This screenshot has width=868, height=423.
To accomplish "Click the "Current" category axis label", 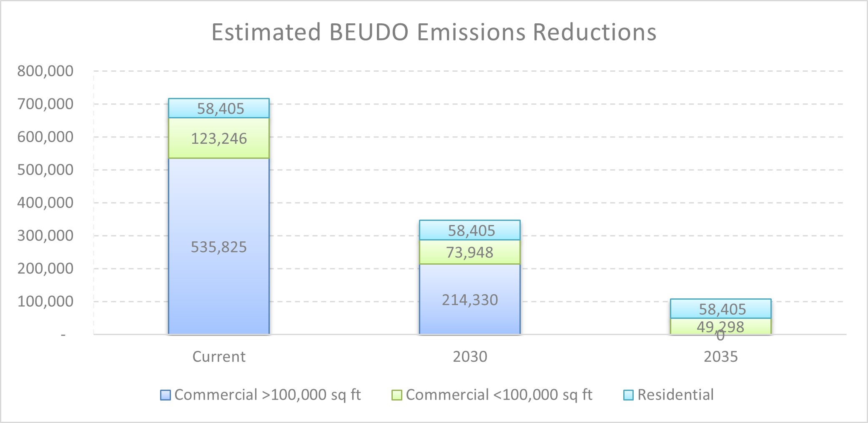I will [219, 357].
